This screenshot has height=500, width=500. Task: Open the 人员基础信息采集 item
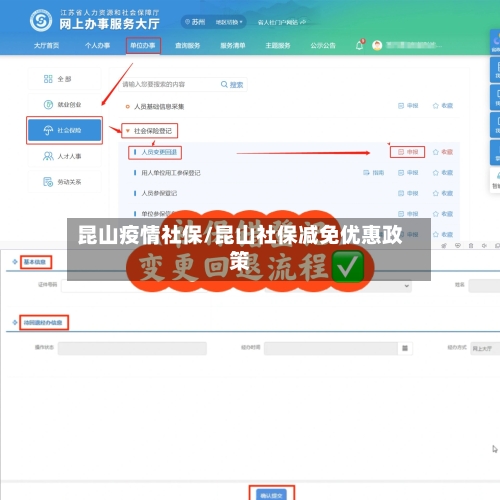click(x=159, y=107)
